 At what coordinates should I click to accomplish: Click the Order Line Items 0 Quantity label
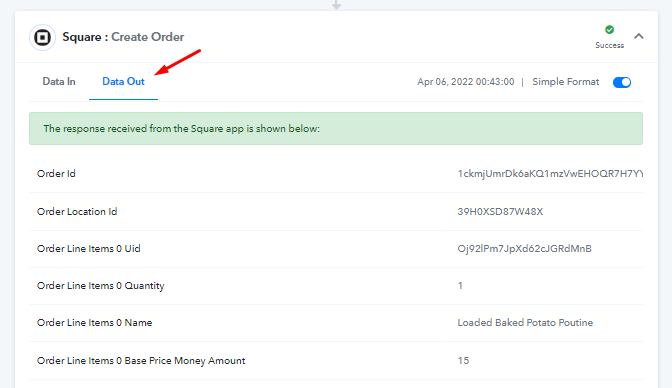click(x=101, y=286)
